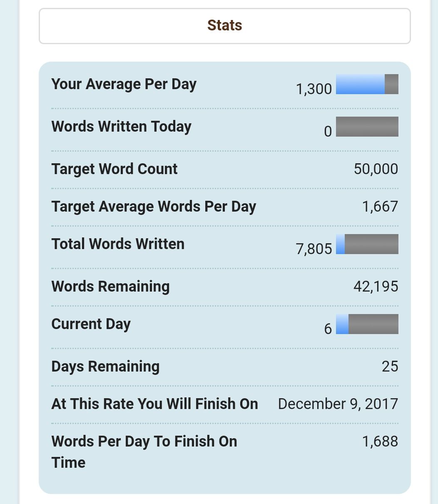The image size is (438, 504).
Task: Click the At This Rate You Will Finish On label
Action: pyautogui.click(x=154, y=404)
